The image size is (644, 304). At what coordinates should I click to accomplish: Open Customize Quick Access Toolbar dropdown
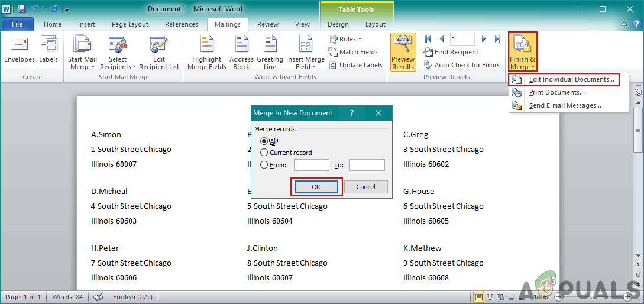67,9
